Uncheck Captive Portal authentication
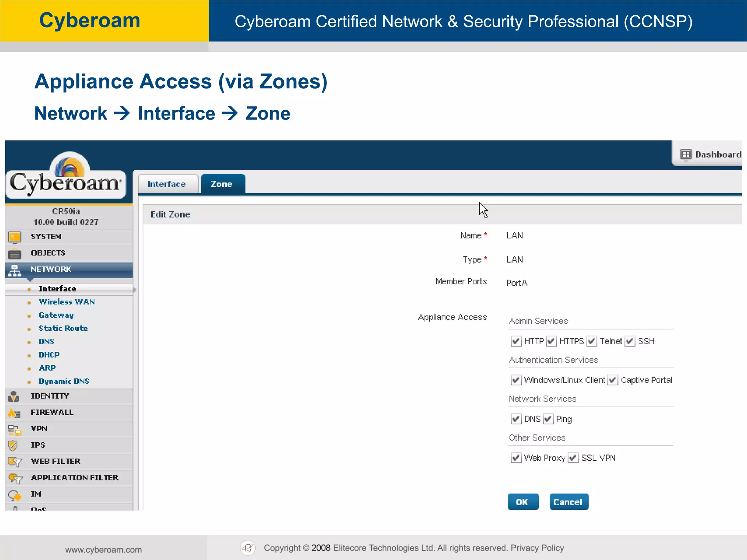 [x=613, y=380]
